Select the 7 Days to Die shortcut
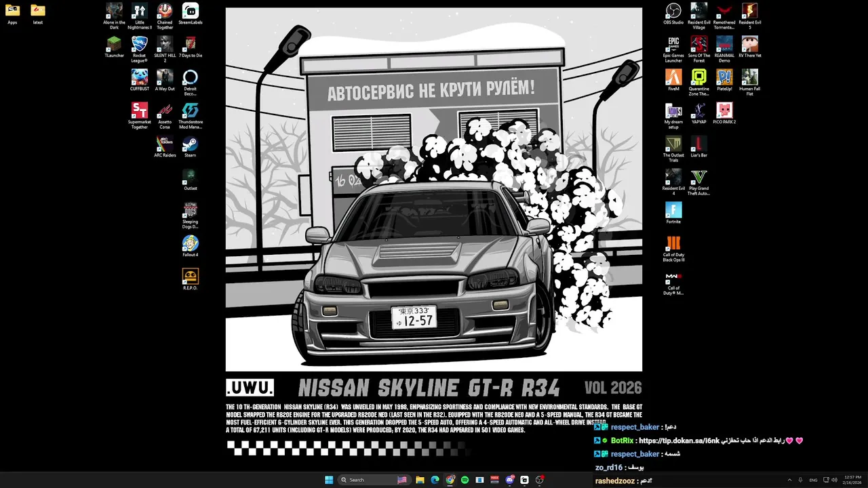This screenshot has height=488, width=868. [191, 47]
